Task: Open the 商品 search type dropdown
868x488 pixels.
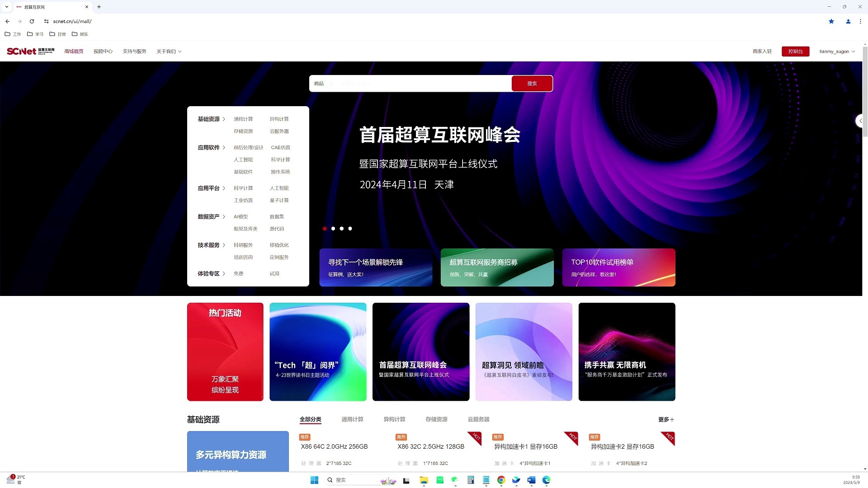Action: (x=324, y=84)
